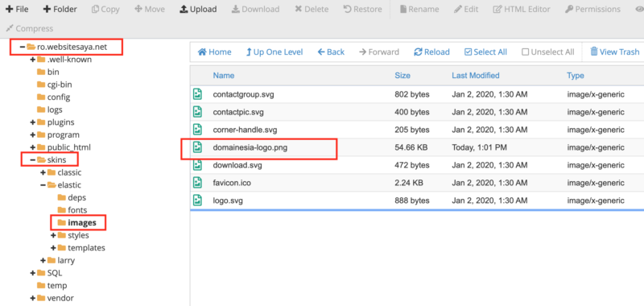Expand the plugins folder
This screenshot has height=306, width=644.
(x=32, y=122)
